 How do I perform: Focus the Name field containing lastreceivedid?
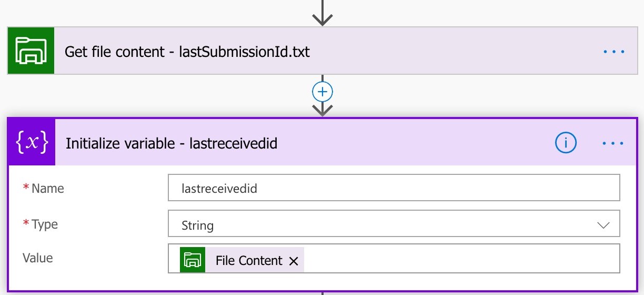(x=394, y=188)
